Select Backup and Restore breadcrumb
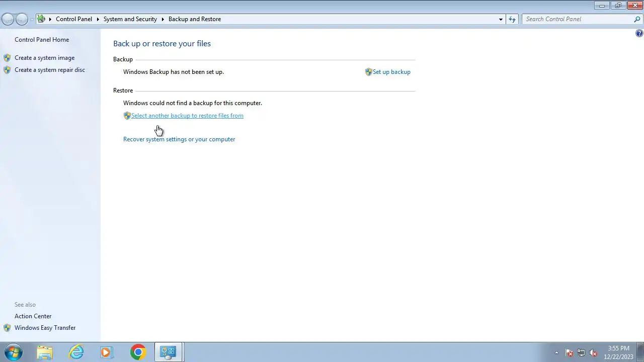The width and height of the screenshot is (644, 362). [195, 19]
